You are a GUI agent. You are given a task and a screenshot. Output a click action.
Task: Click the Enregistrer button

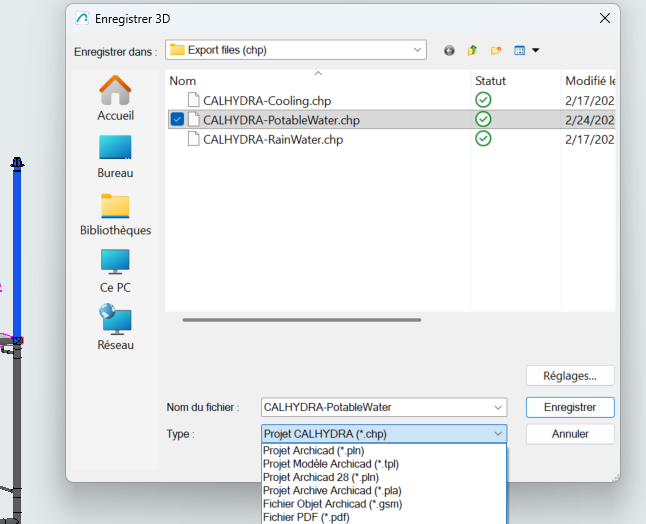point(570,407)
